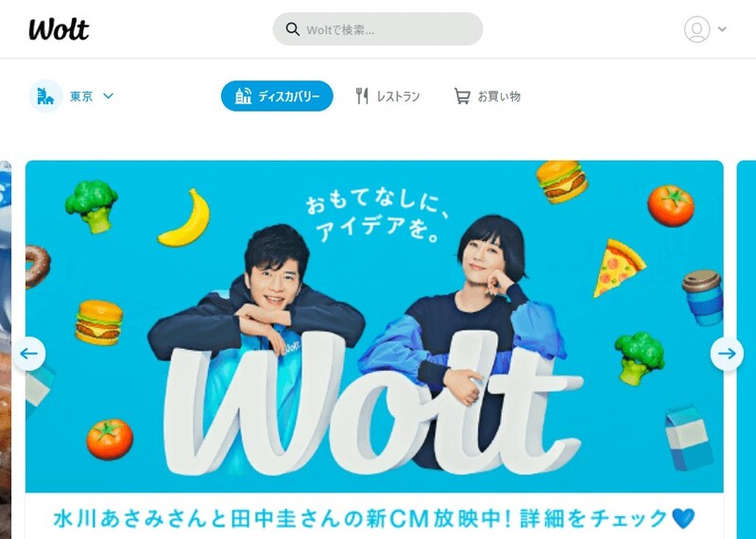Expand the chevron next to the profile avatar
Viewport: 756px width, 539px height.
point(722,29)
